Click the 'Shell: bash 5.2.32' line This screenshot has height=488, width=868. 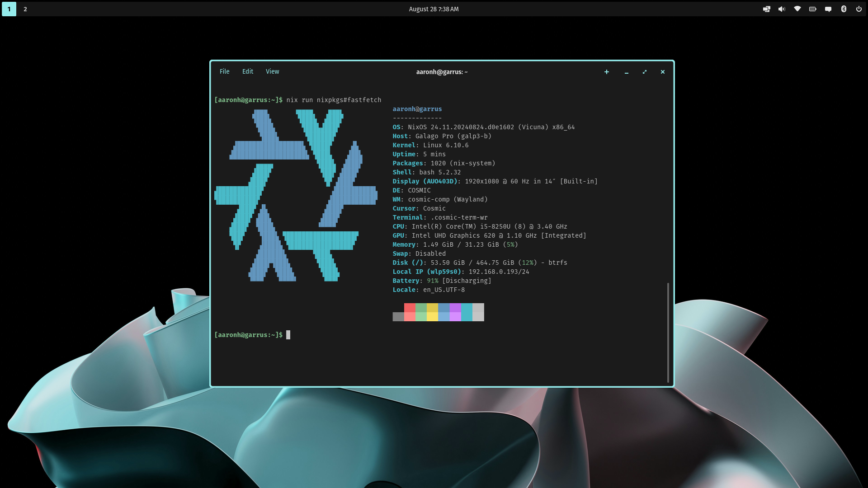[x=427, y=172]
